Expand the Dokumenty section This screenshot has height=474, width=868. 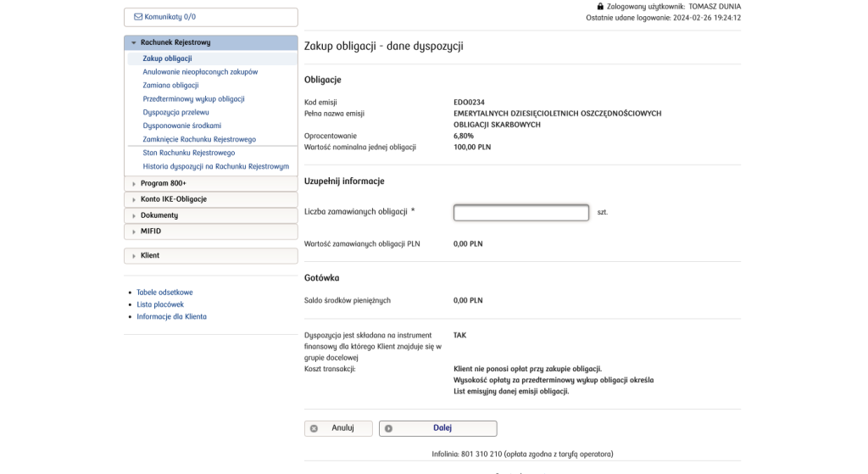tap(159, 215)
